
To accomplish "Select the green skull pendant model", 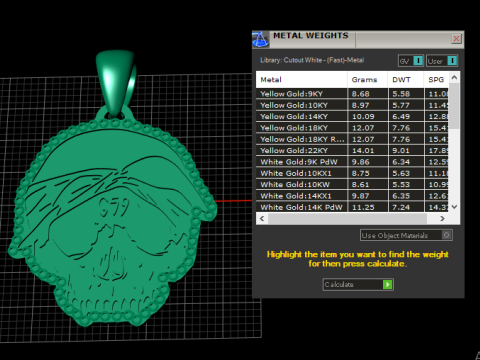I will (x=113, y=220).
